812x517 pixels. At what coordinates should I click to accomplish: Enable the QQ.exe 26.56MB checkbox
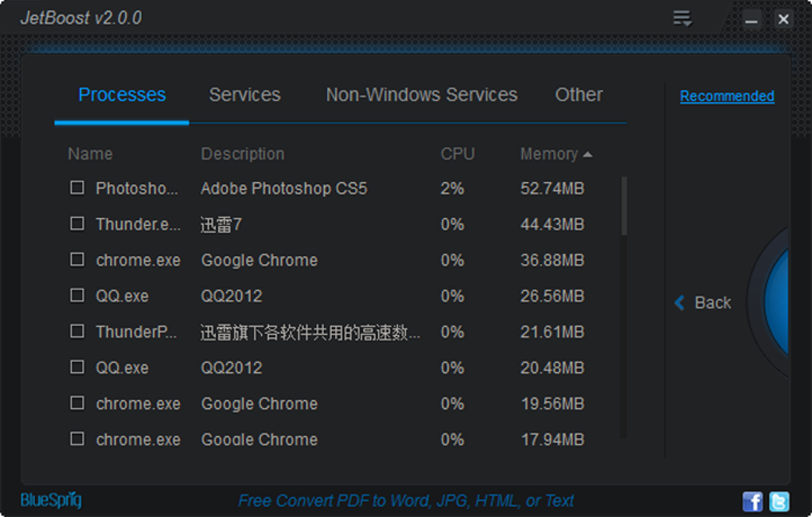tap(77, 295)
